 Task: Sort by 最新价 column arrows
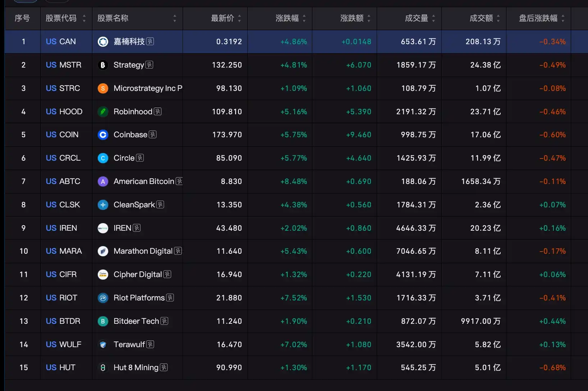[x=239, y=18]
